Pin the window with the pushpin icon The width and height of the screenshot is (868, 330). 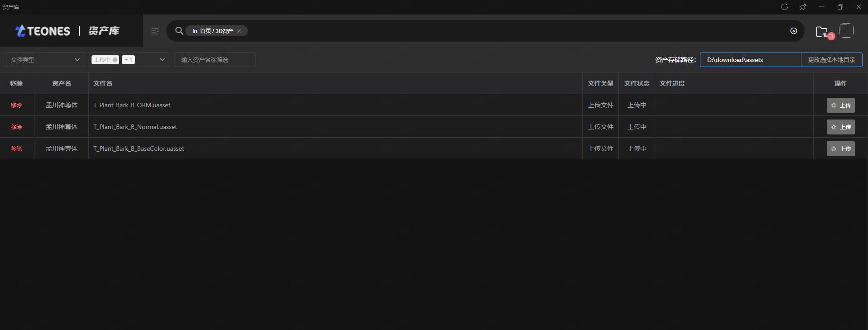[x=803, y=7]
